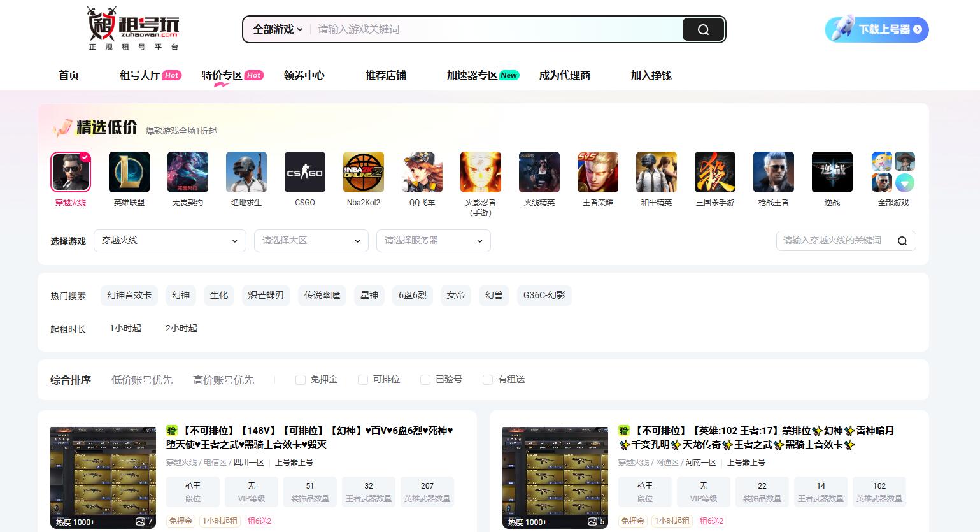Expand the 请选择大区 dropdown

311,241
